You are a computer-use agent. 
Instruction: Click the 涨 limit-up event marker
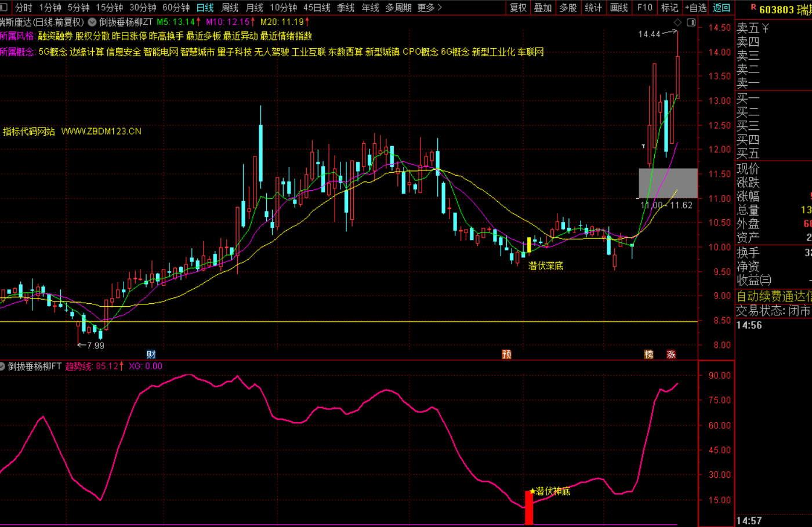(x=671, y=354)
